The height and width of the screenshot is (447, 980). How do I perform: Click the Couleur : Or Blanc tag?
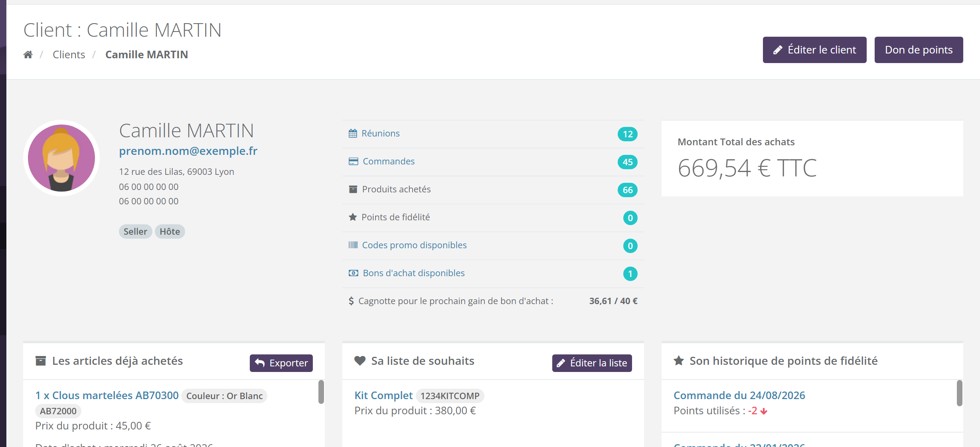coord(224,396)
